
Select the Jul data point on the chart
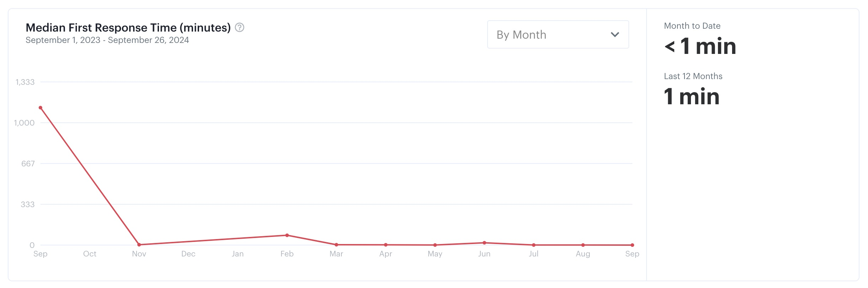point(534,245)
